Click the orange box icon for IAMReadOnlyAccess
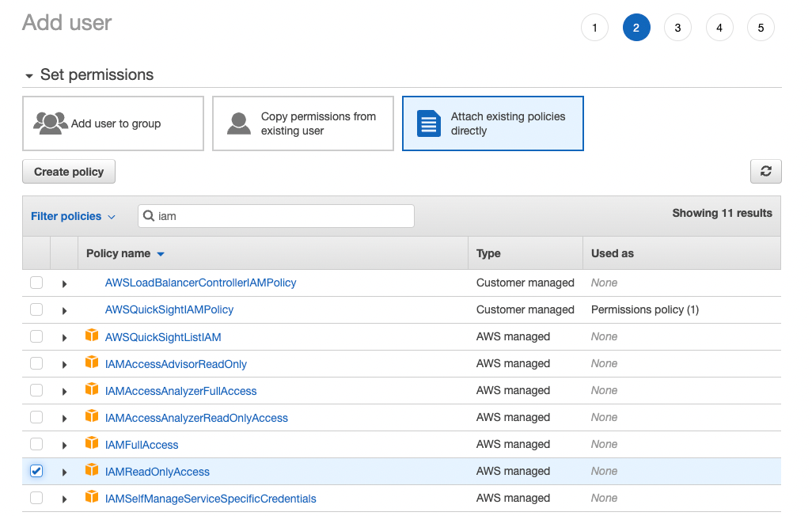Screen dimensions: 812x516 92,470
